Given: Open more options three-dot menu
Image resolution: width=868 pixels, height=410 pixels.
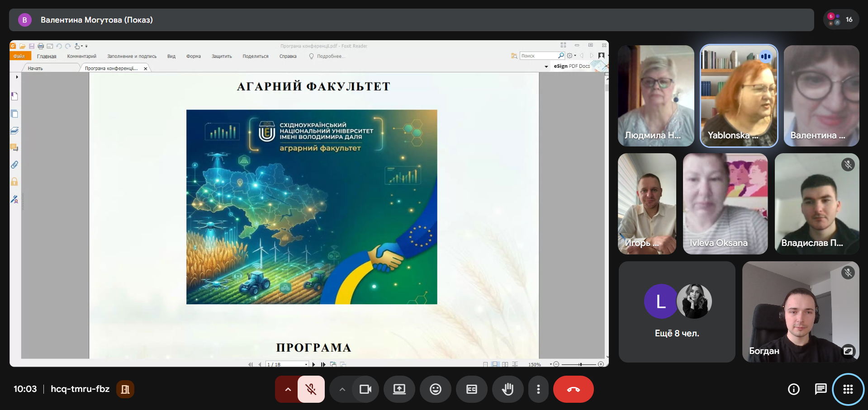Looking at the screenshot, I should (x=538, y=389).
